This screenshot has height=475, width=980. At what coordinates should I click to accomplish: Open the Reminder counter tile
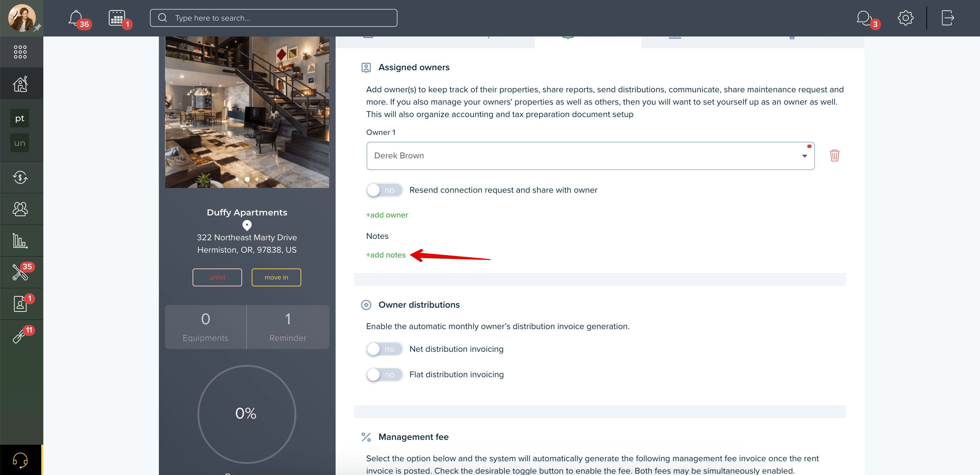coord(287,327)
